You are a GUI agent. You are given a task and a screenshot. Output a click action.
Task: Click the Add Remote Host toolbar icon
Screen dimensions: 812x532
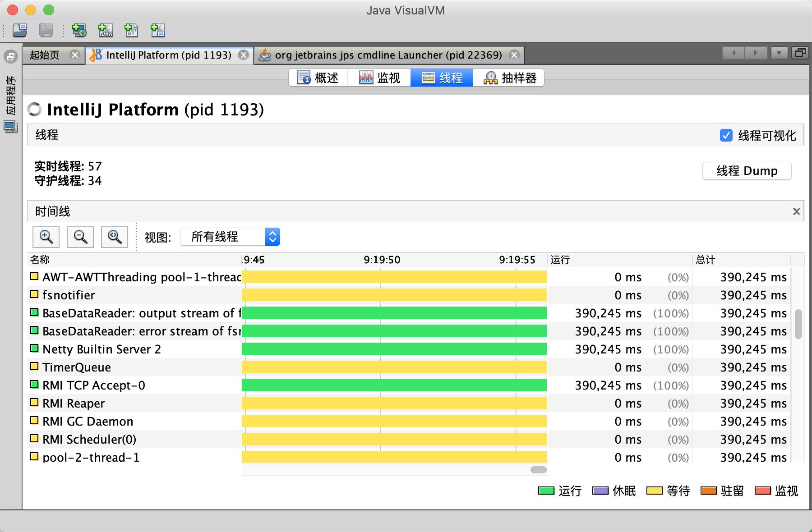(x=79, y=30)
